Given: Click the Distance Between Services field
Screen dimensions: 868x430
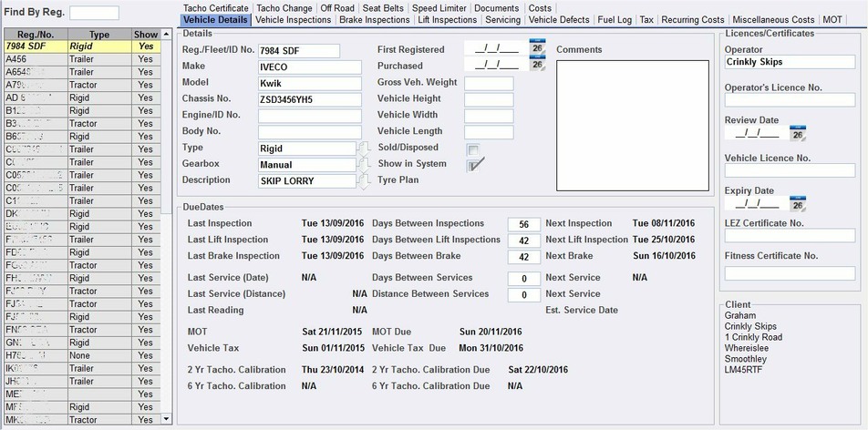Looking at the screenshot, I should [523, 295].
